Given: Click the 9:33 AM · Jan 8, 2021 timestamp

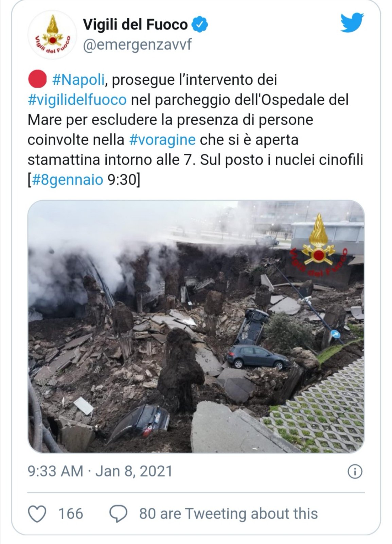Looking at the screenshot, I should (100, 472).
